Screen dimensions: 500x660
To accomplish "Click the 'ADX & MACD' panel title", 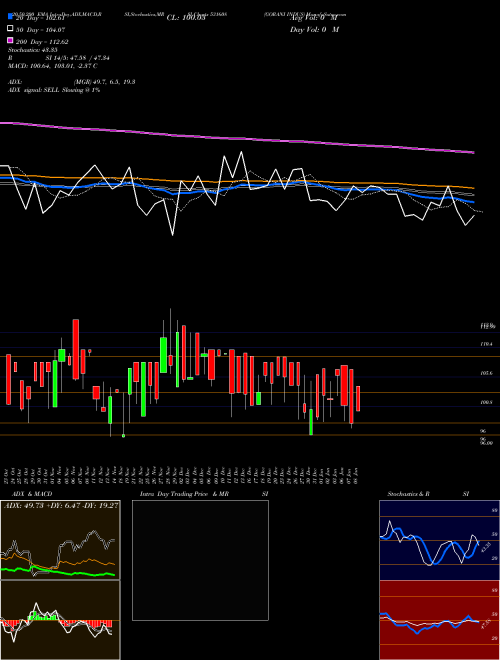I will pyautogui.click(x=32, y=494).
